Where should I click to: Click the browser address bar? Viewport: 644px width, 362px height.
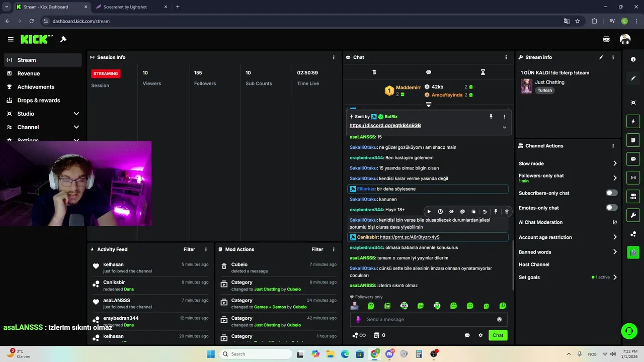point(302,21)
